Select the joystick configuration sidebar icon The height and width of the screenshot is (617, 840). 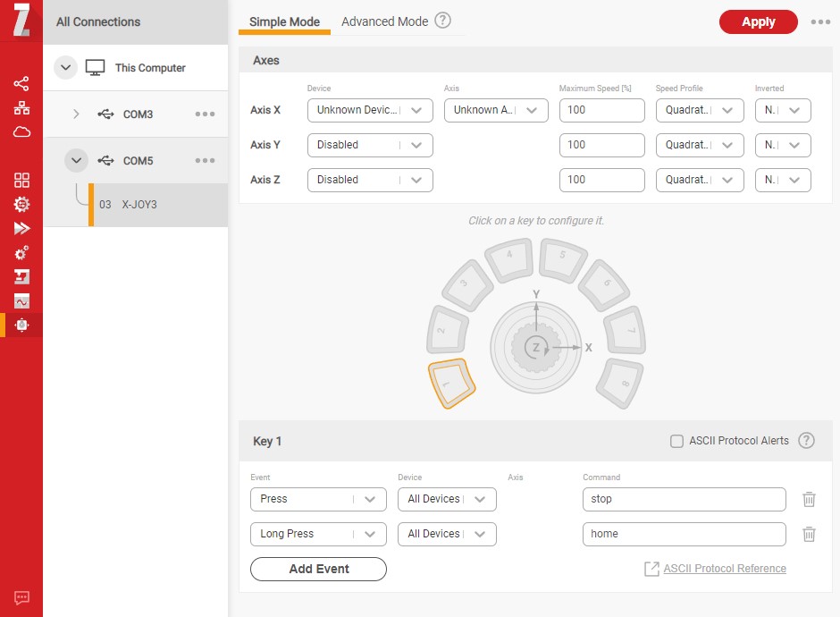[21, 325]
